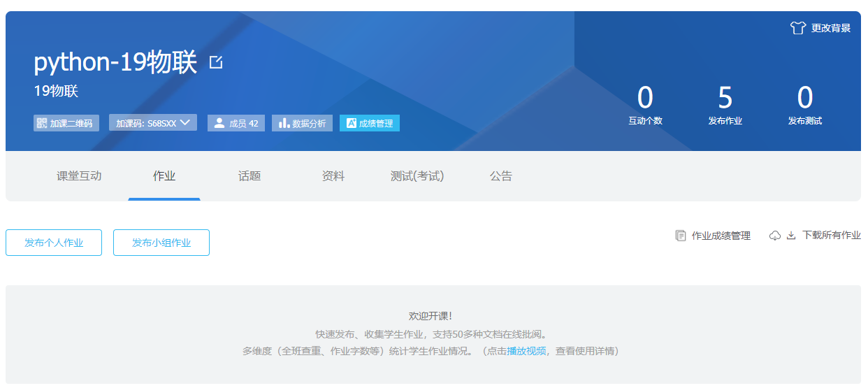Follow the 播放视频 link
Image resolution: width=868 pixels, height=388 pixels.
pos(526,351)
